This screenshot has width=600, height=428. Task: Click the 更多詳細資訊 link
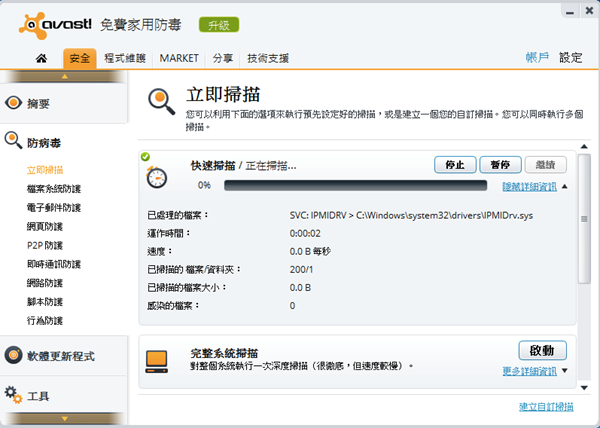tap(529, 371)
